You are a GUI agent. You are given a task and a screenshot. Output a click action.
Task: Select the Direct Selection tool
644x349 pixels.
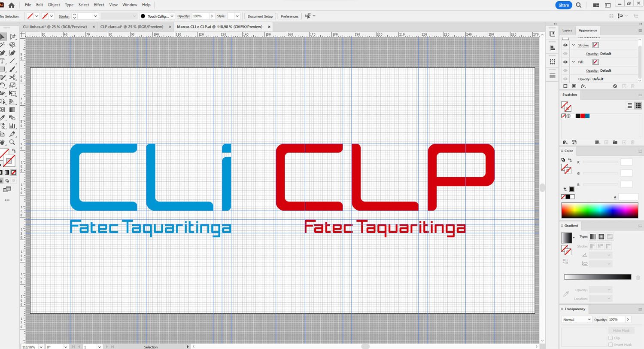pos(12,37)
